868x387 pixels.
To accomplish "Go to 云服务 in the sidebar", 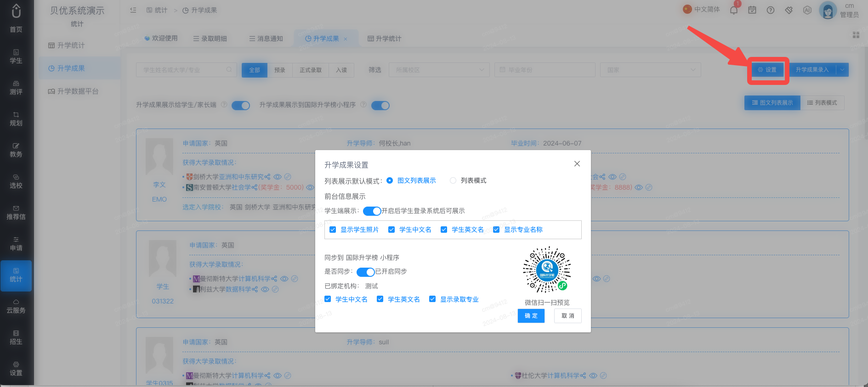I will 16,307.
